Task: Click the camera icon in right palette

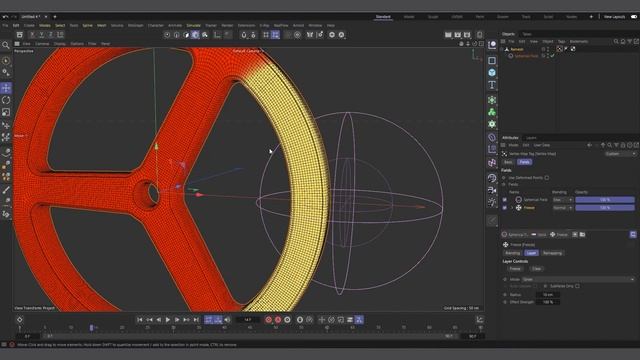Action: [x=492, y=190]
